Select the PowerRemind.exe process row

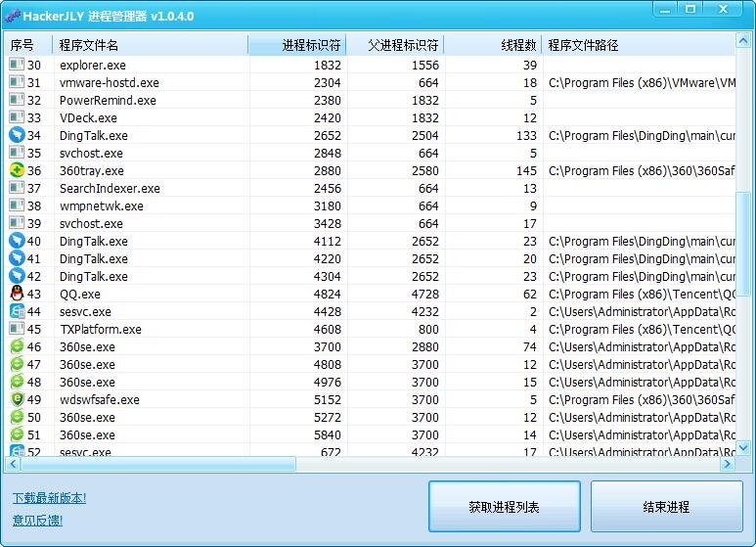pos(108,100)
